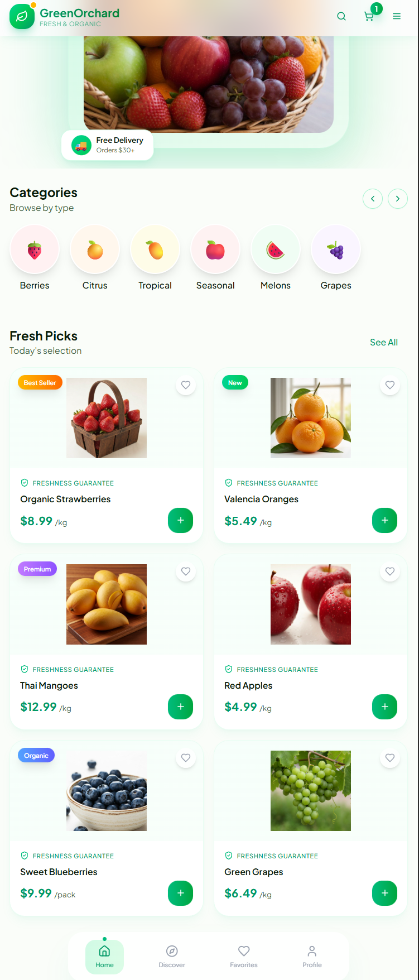Add Organic Strawberries to cart

[180, 521]
